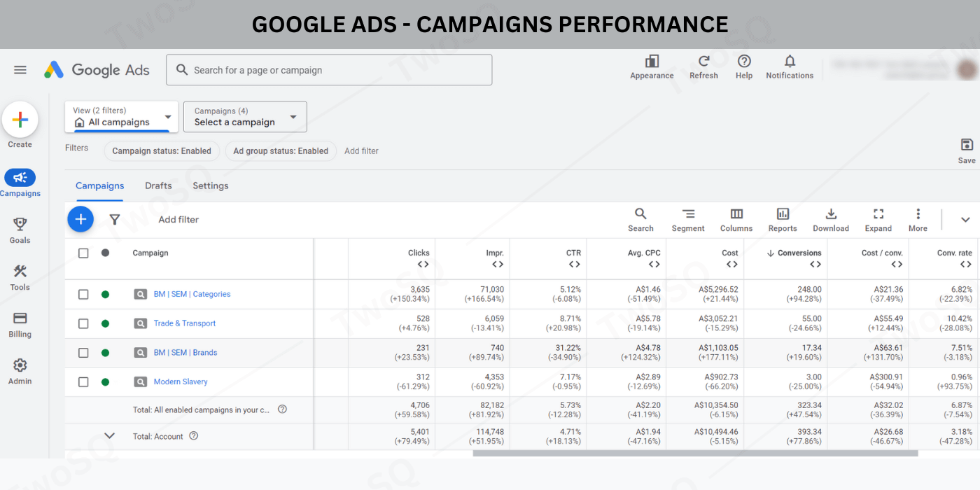Open the Reports icon in table toolbar

click(783, 215)
